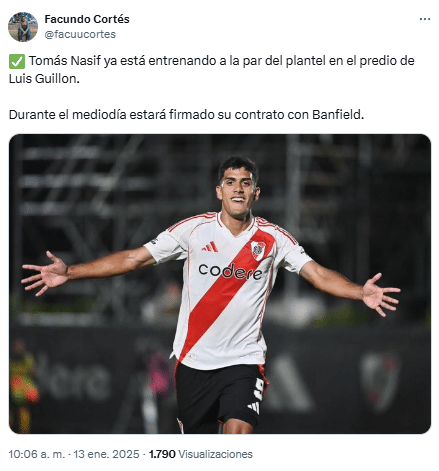439x471 pixels.
Task: Open the @facuucortes handle link
Action: pos(80,34)
